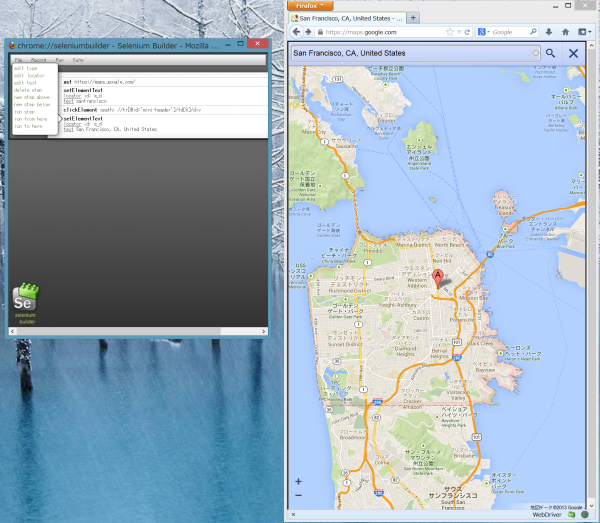Click the Treasure Island label on the map

point(504,204)
